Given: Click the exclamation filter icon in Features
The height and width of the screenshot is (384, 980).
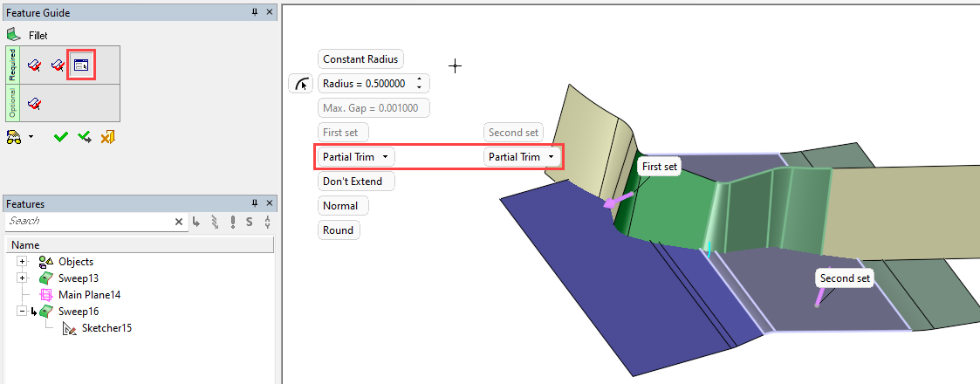Looking at the screenshot, I should (233, 222).
